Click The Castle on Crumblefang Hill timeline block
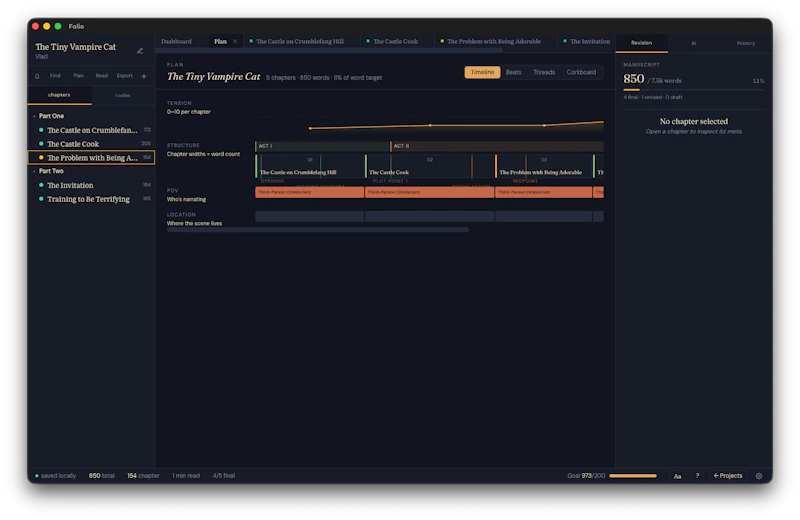 click(x=310, y=166)
